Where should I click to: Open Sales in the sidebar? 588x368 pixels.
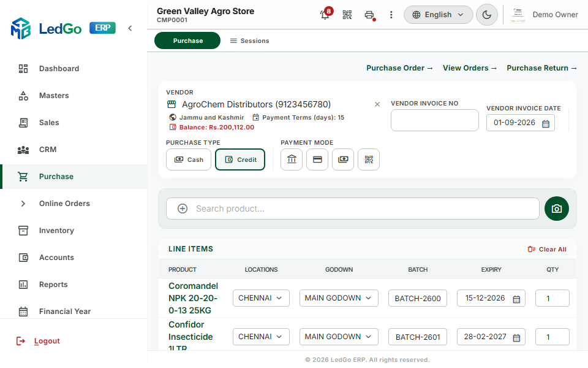(x=73, y=123)
